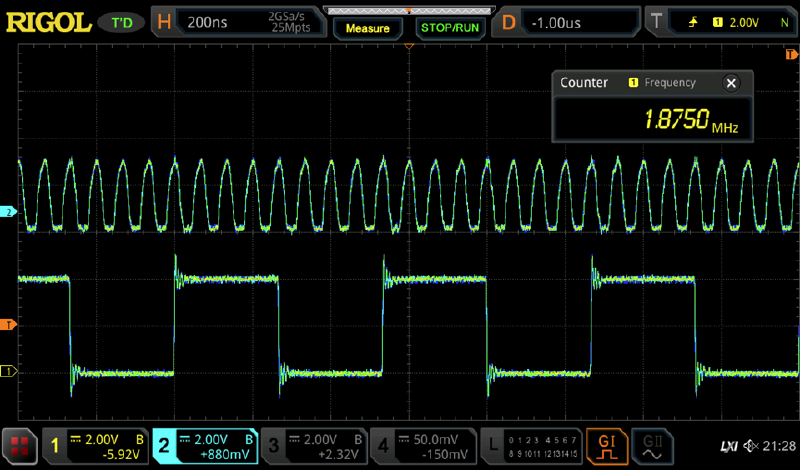This screenshot has height=470, width=800.
Task: Click the channel 1 ground marker
Action: (9, 371)
